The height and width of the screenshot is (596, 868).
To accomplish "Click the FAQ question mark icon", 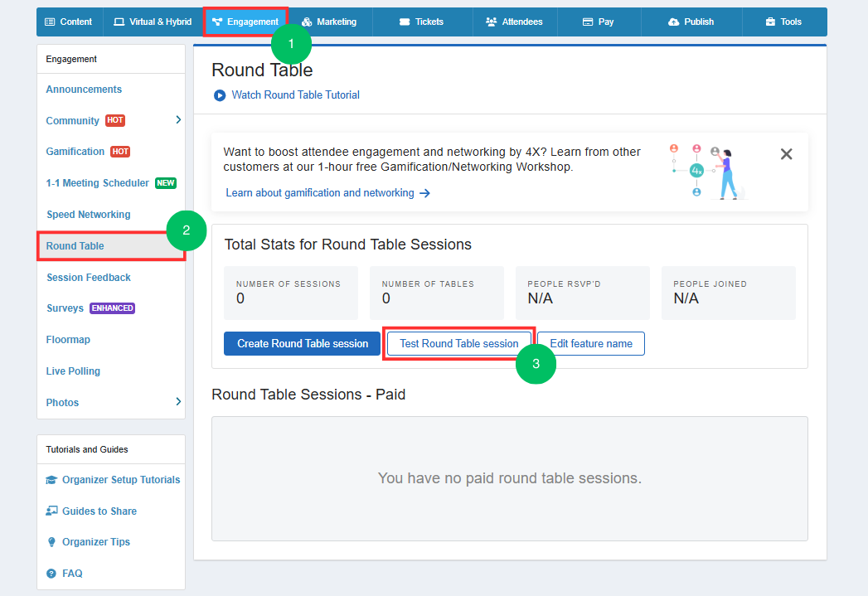I will pos(51,574).
